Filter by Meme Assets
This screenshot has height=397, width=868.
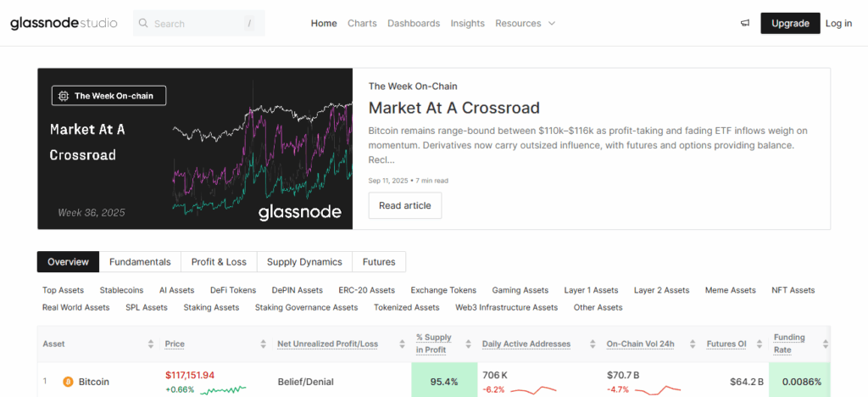point(730,290)
